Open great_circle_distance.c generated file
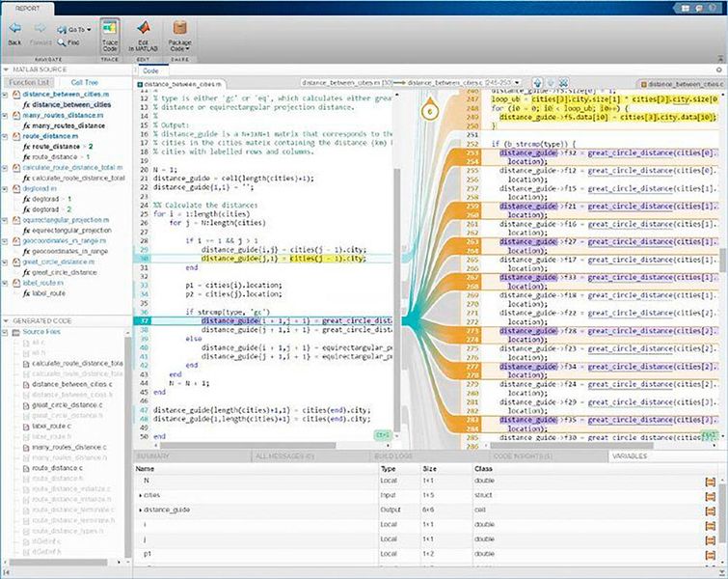 63,405
